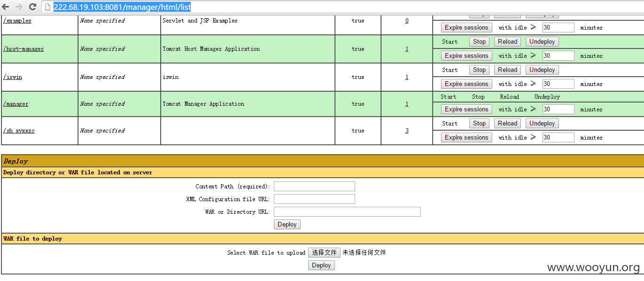The width and height of the screenshot is (644, 281).
Task: Focus the Context Path input field
Action: 314,187
